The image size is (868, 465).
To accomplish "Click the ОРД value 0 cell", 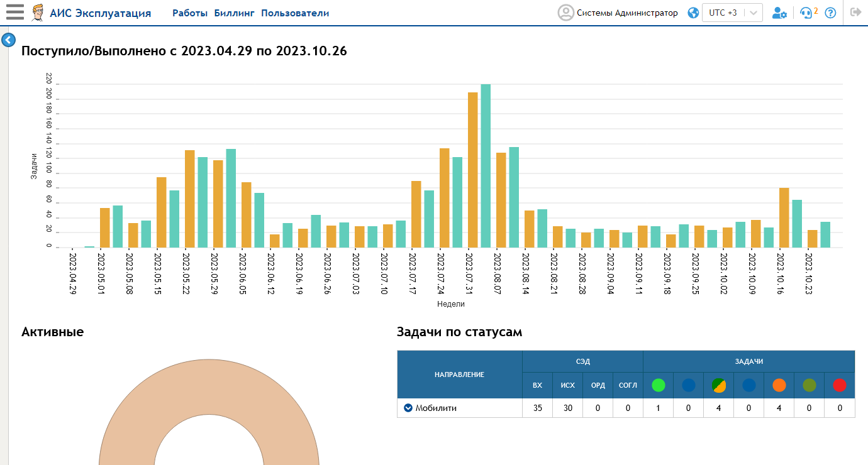I will [x=598, y=408].
